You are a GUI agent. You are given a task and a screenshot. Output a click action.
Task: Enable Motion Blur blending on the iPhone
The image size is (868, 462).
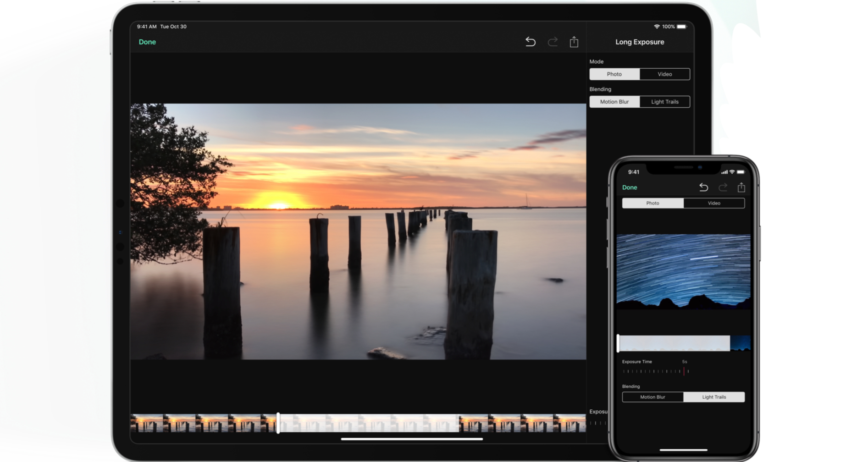(652, 397)
